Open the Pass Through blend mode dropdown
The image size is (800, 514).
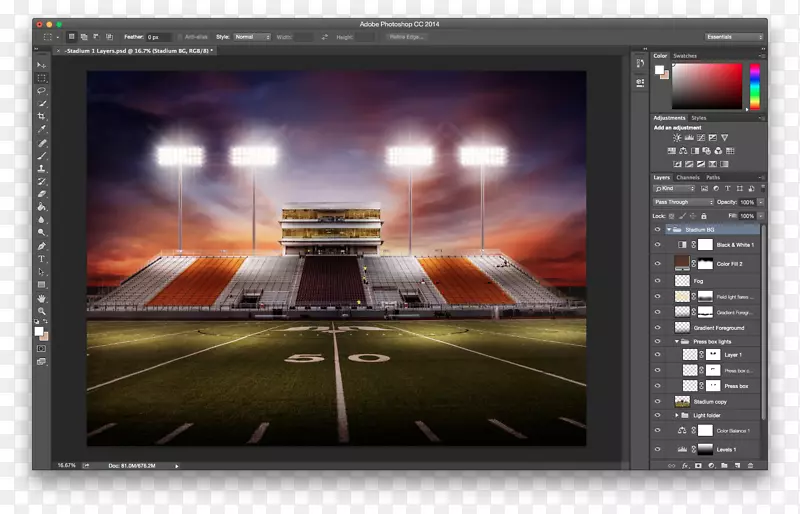683,202
